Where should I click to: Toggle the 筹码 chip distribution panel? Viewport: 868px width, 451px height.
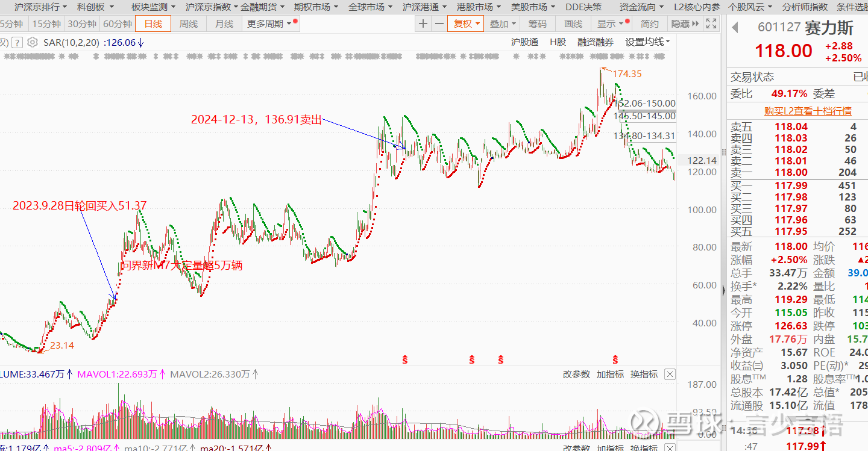[538, 23]
